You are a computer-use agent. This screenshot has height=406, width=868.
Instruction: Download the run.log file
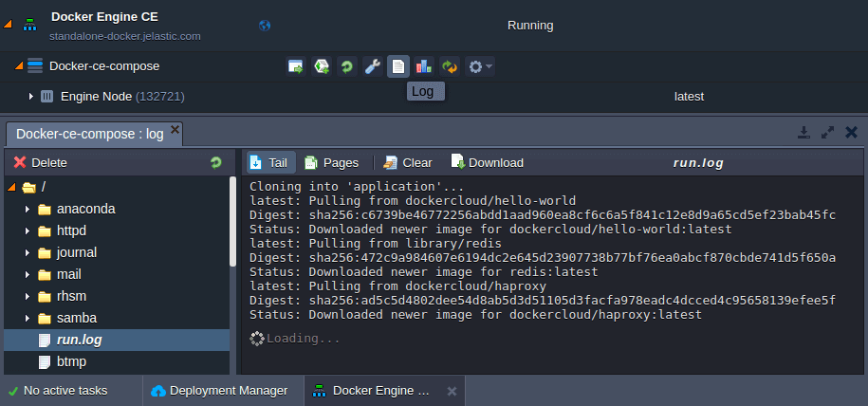(487, 162)
